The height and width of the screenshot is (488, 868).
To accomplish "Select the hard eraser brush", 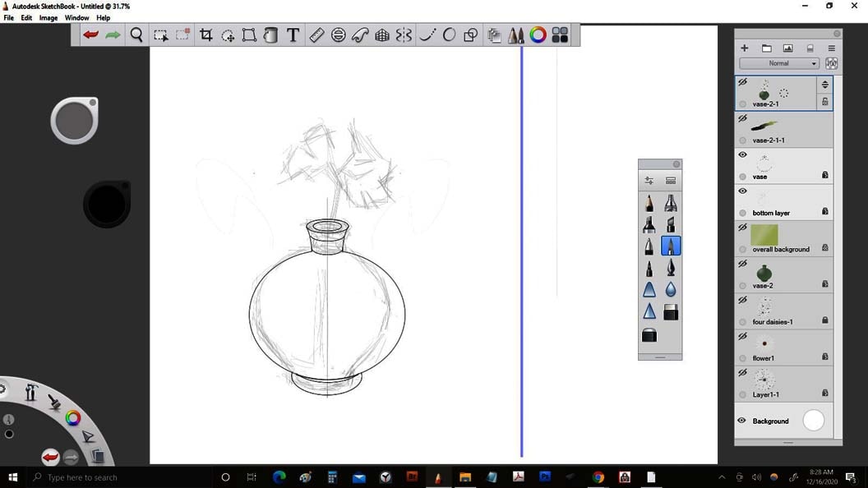I will [x=671, y=313].
